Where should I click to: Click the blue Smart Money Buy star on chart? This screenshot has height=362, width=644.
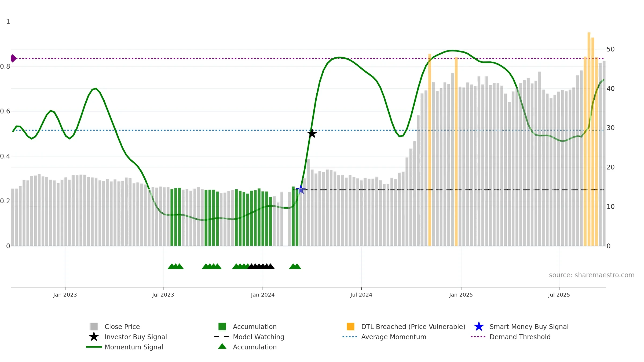pyautogui.click(x=301, y=190)
